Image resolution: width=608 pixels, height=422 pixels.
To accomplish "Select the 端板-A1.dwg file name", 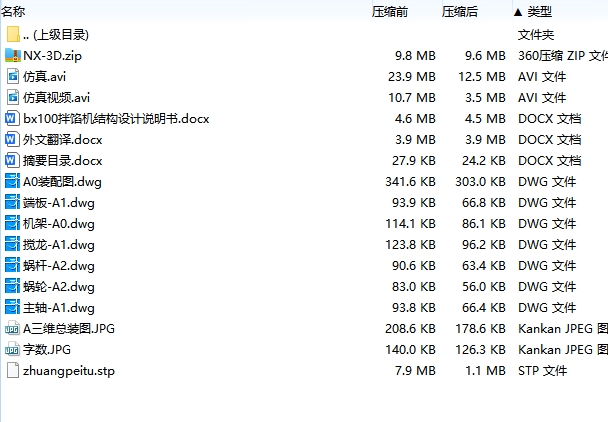I will pyautogui.click(x=59, y=203).
